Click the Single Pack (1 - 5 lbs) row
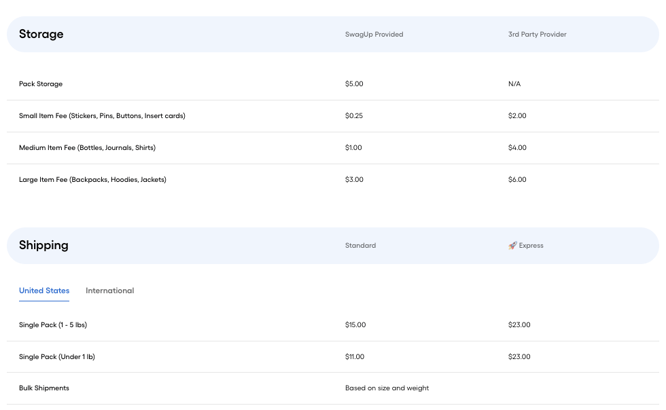Viewport: 666px width, 410px height. click(53, 325)
